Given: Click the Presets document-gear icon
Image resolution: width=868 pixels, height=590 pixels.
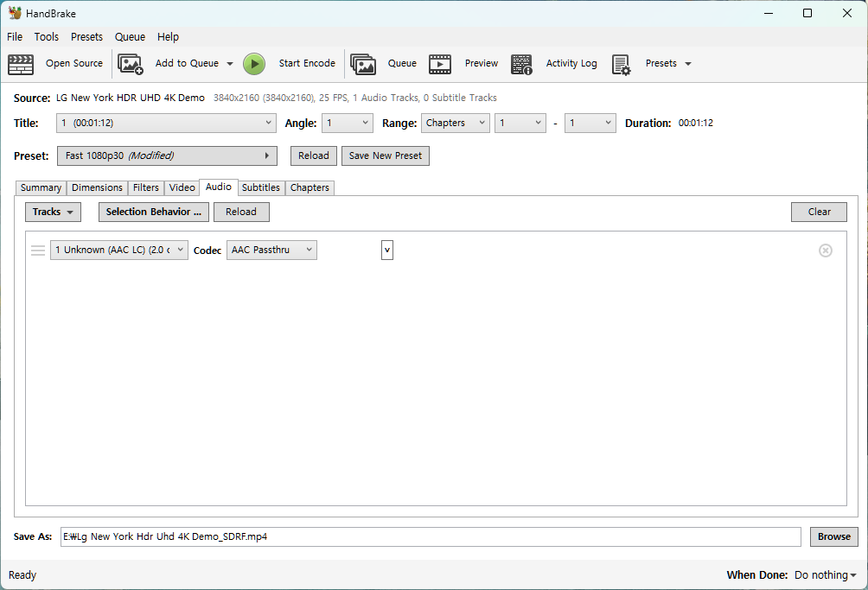Looking at the screenshot, I should click(621, 64).
